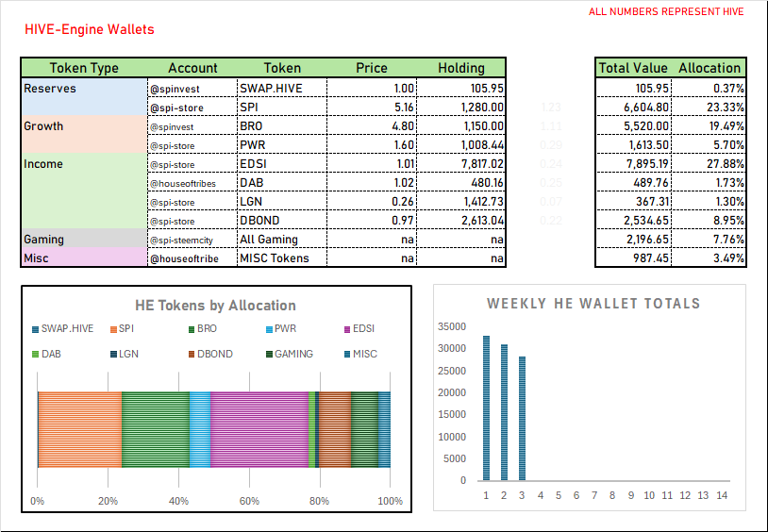Image resolution: width=768 pixels, height=532 pixels.
Task: Click the GAMING legend swatch
Action: (x=269, y=354)
